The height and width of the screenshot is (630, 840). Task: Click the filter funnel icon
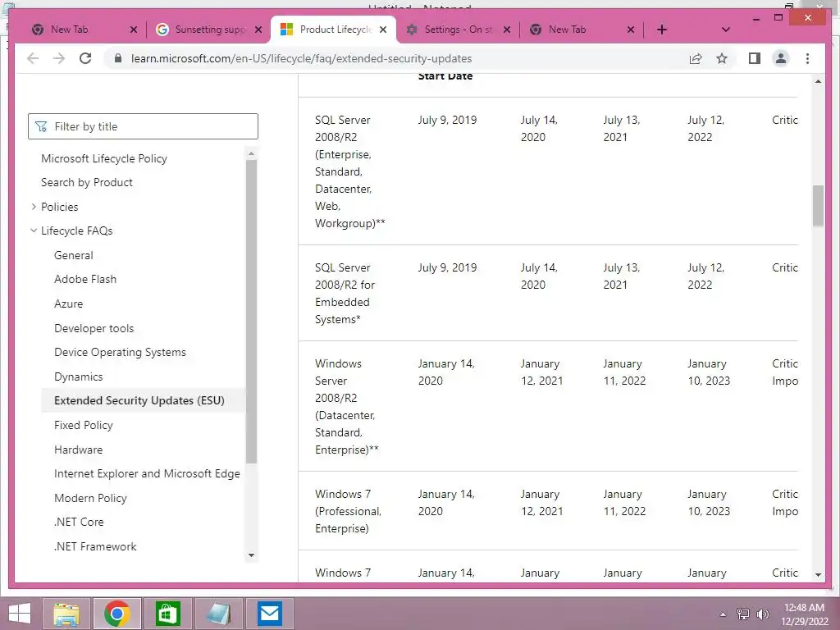click(41, 126)
